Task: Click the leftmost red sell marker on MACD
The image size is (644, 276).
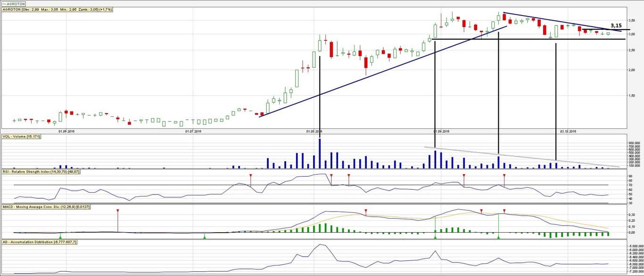Action: pos(118,211)
